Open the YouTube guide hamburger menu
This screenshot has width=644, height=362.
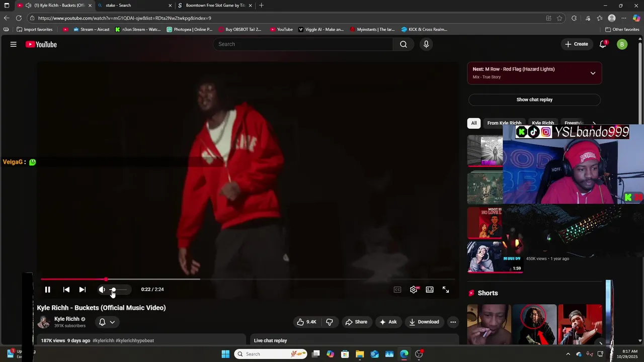click(x=14, y=44)
